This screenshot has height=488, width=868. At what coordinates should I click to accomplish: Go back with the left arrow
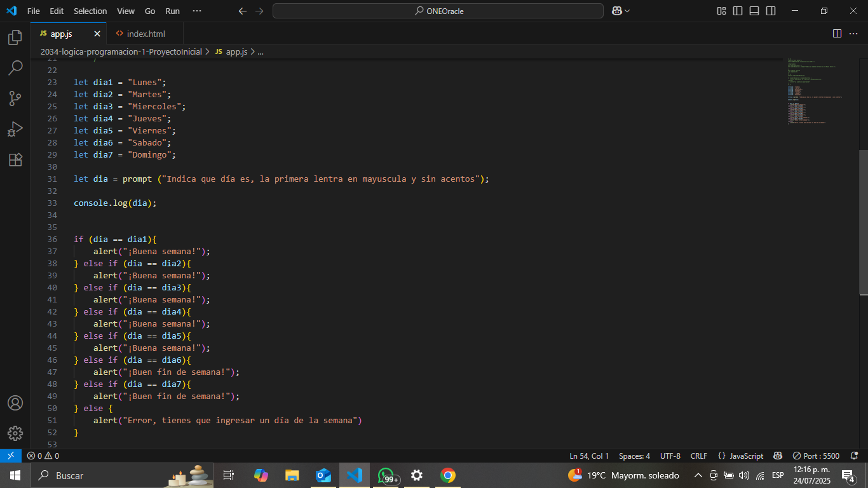tap(242, 11)
